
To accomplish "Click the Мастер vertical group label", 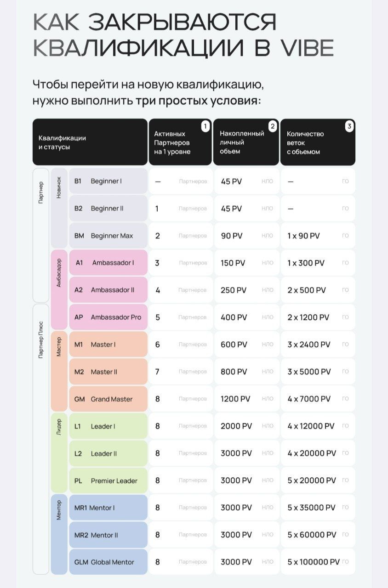I will pyautogui.click(x=59, y=348).
